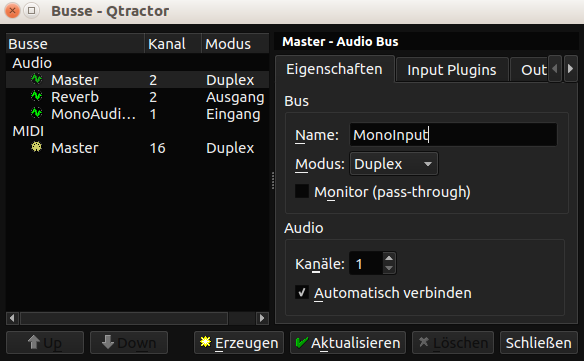Enable Monitor (pass-through) checkbox
Viewport: 584px width, 361px height.
point(302,191)
